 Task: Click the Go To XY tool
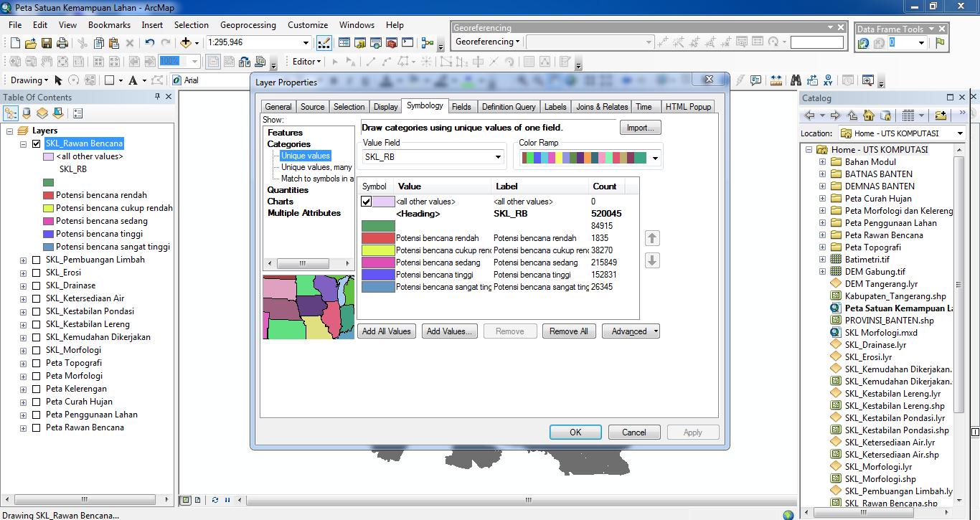(x=828, y=80)
